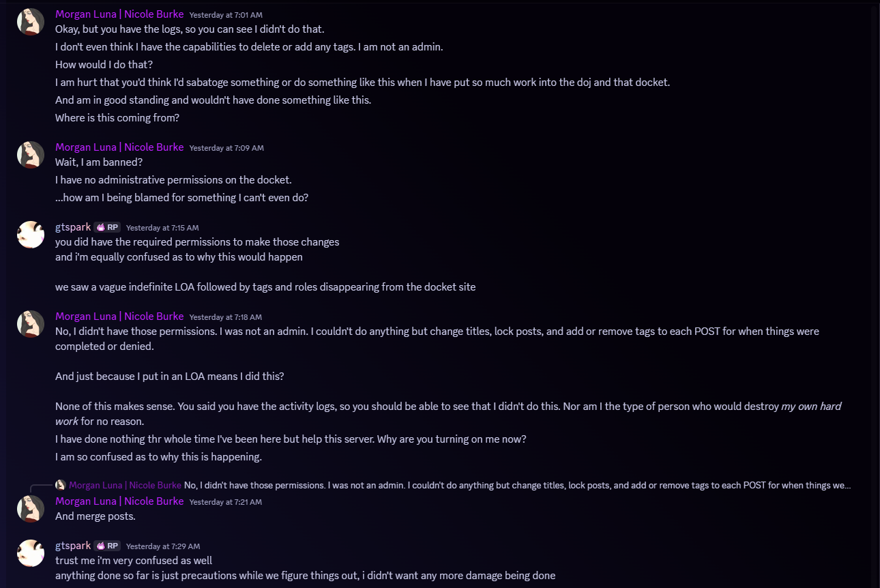Click the RP tag badge on gtspark's 7:15 AM message

[x=108, y=227]
